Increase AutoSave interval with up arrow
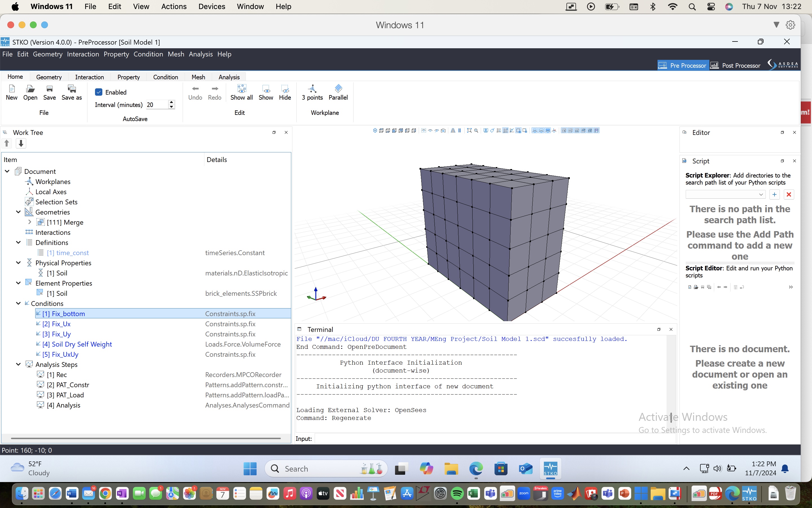 click(x=171, y=102)
